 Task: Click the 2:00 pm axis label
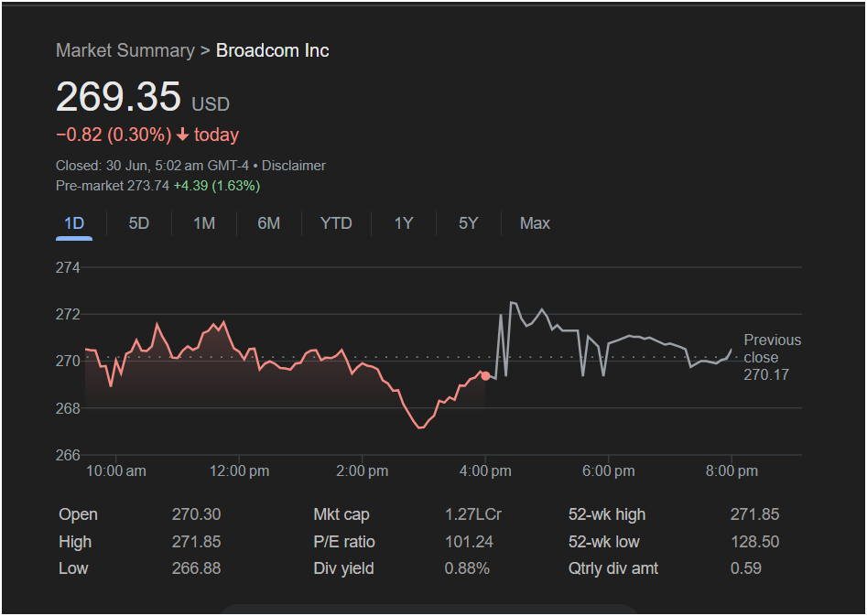[363, 471]
